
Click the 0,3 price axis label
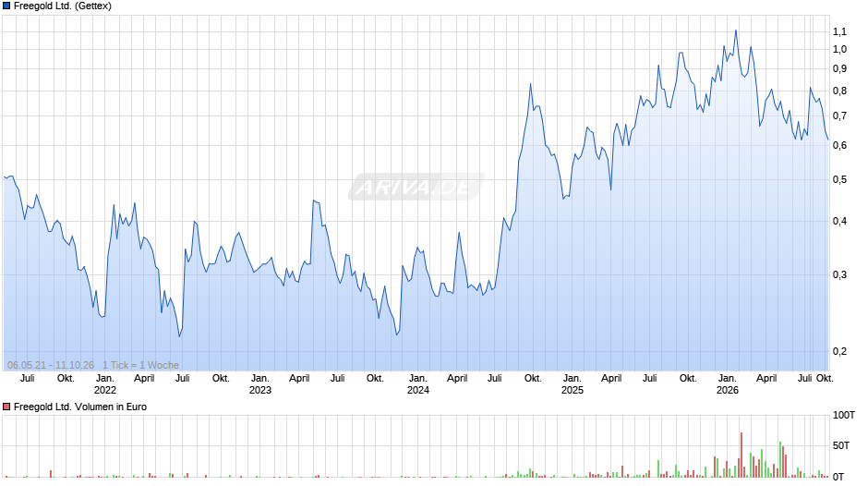click(x=839, y=274)
